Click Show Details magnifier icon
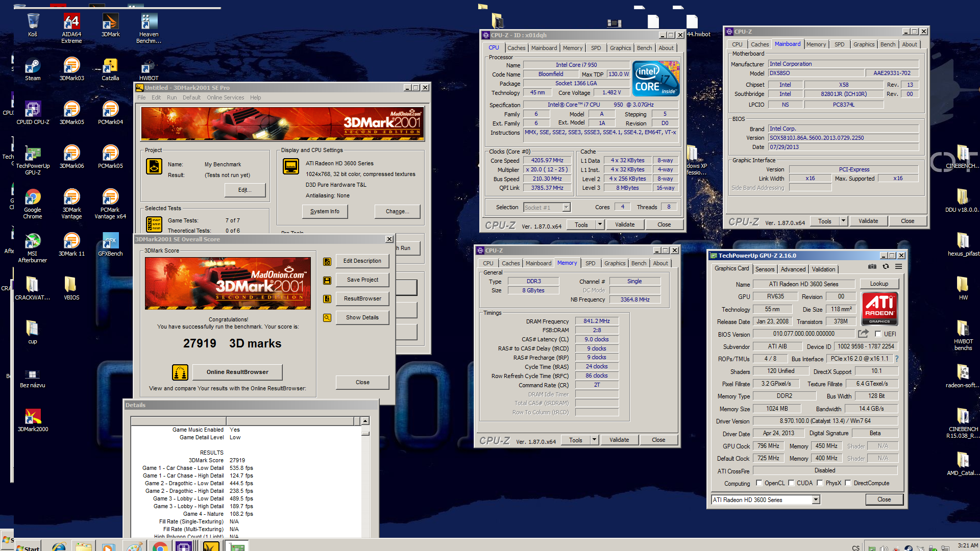The image size is (980, 551). click(327, 317)
